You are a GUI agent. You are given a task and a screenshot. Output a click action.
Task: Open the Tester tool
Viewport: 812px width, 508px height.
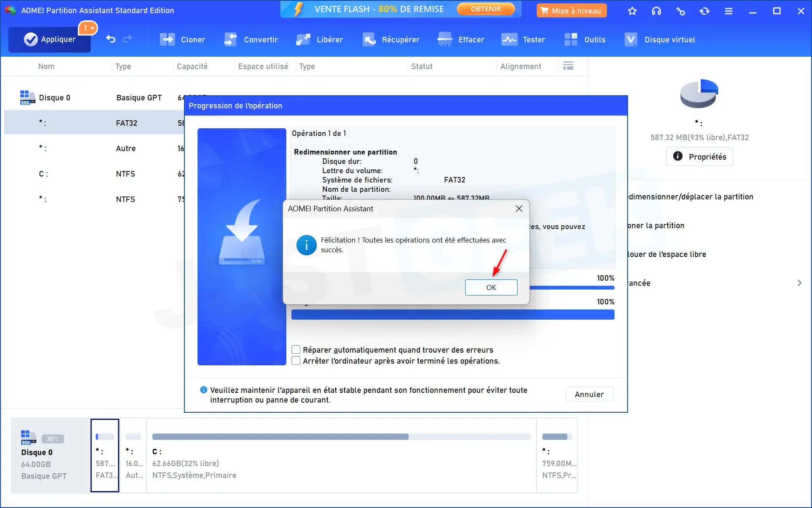click(523, 39)
